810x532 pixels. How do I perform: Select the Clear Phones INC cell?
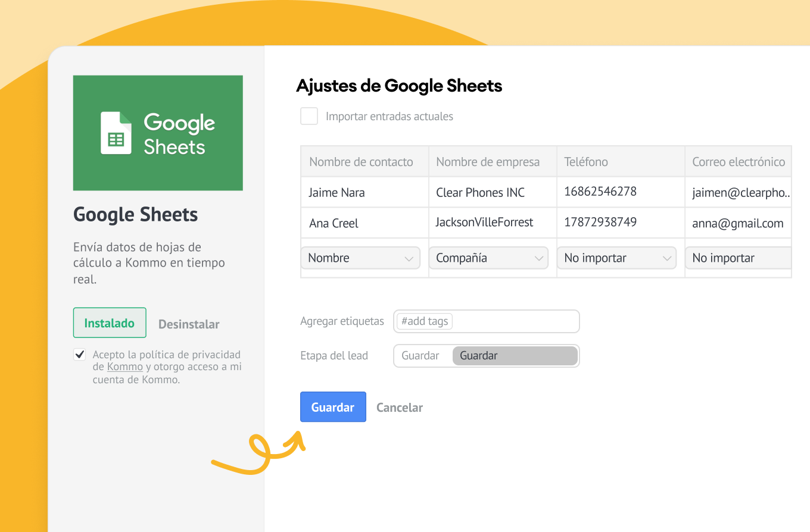click(x=493, y=192)
